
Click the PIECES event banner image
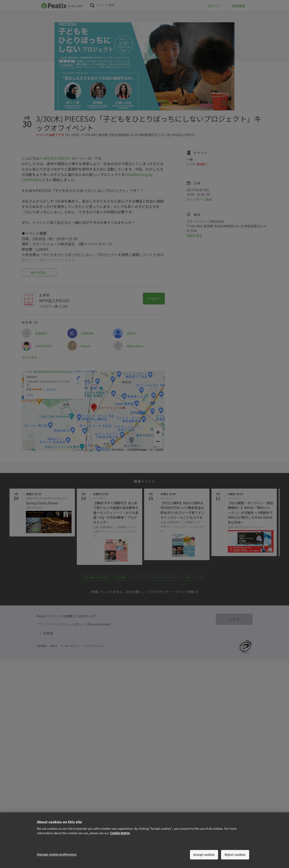pyautogui.click(x=144, y=66)
